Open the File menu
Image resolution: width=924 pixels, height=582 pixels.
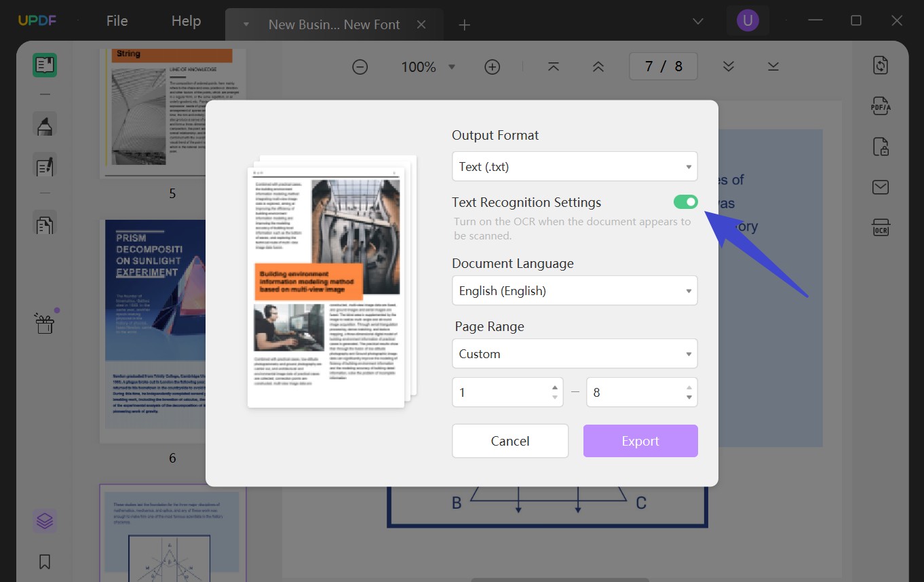[x=117, y=20]
